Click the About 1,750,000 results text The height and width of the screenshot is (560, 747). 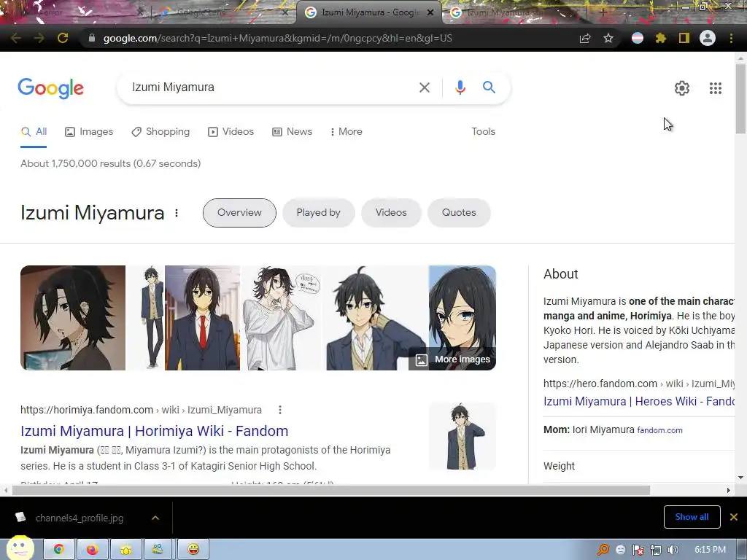tap(111, 164)
